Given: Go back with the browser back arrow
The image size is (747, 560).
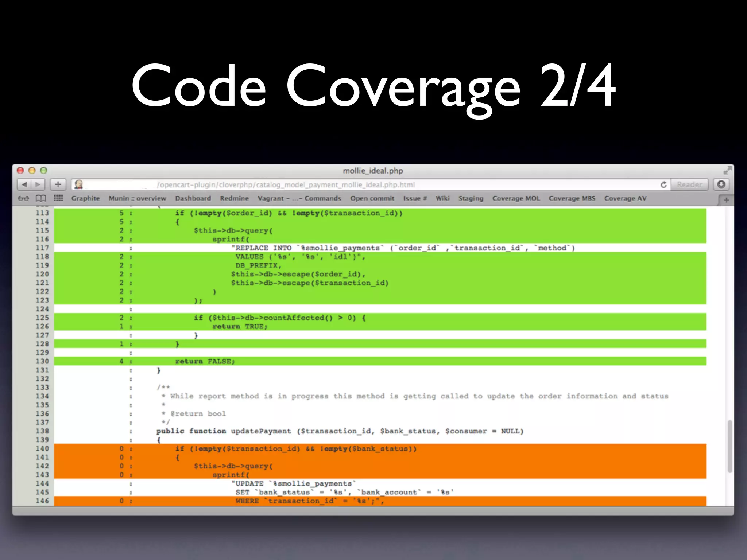Looking at the screenshot, I should tap(24, 184).
